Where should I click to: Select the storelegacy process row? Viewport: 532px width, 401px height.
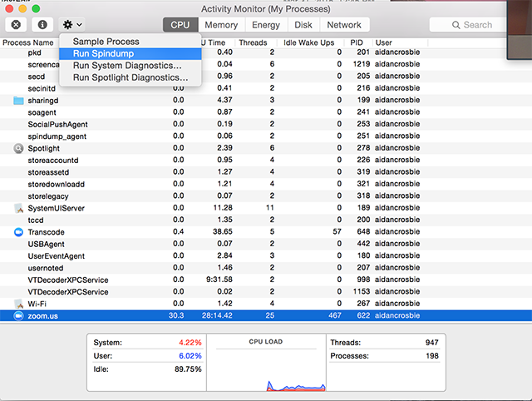(x=266, y=196)
